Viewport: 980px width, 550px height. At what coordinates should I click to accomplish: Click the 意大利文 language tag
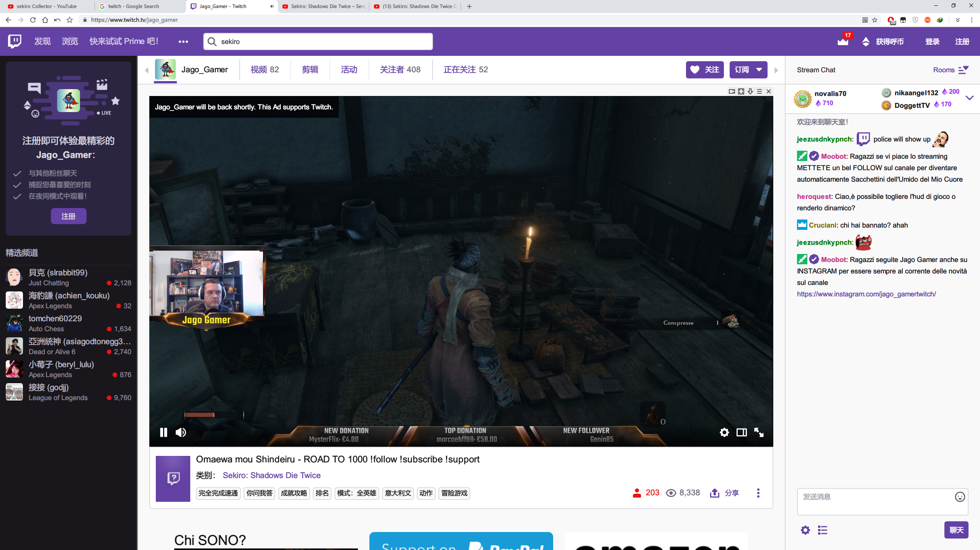tap(398, 493)
